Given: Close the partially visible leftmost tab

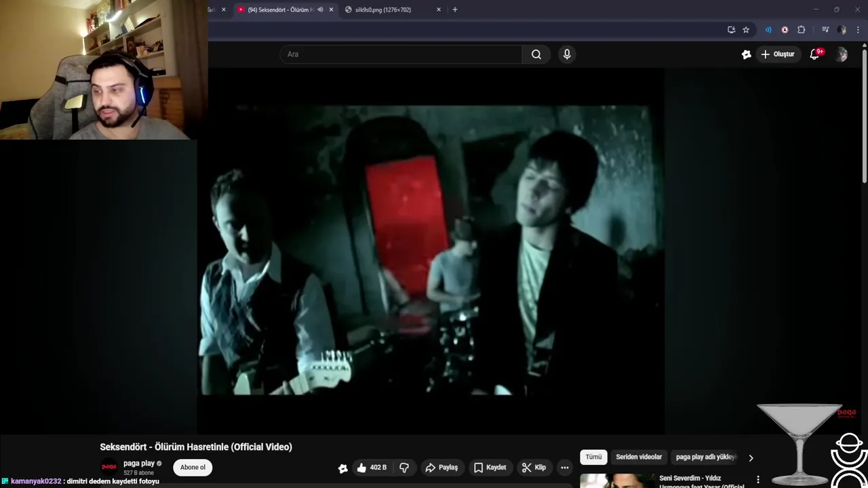Looking at the screenshot, I should [224, 9].
